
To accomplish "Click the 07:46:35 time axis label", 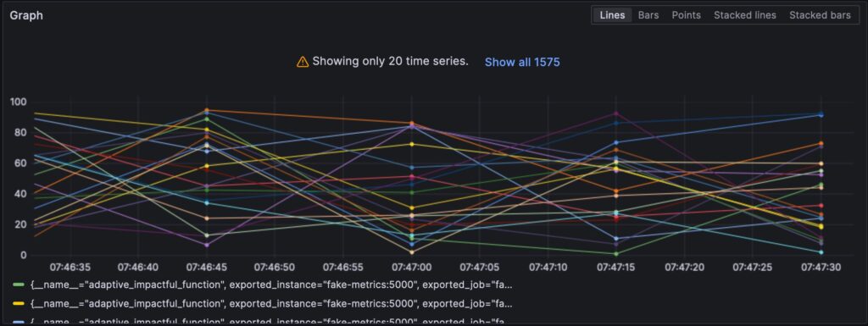I will pos(70,268).
